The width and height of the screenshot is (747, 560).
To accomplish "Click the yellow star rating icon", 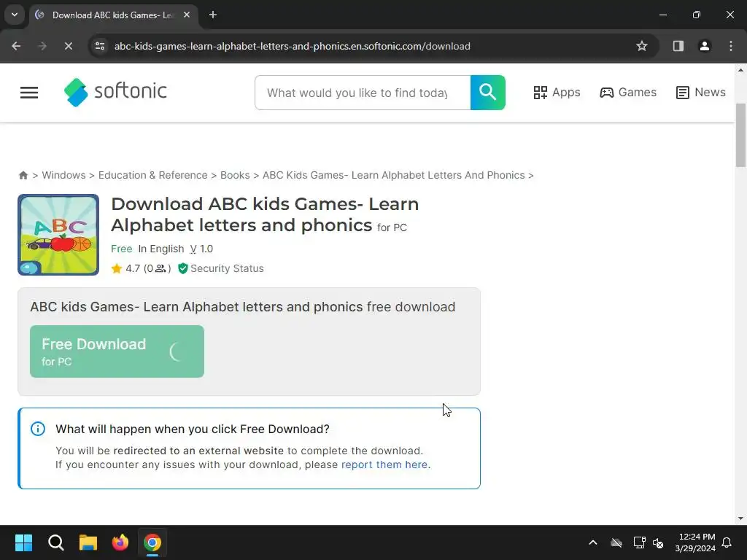I will [117, 268].
